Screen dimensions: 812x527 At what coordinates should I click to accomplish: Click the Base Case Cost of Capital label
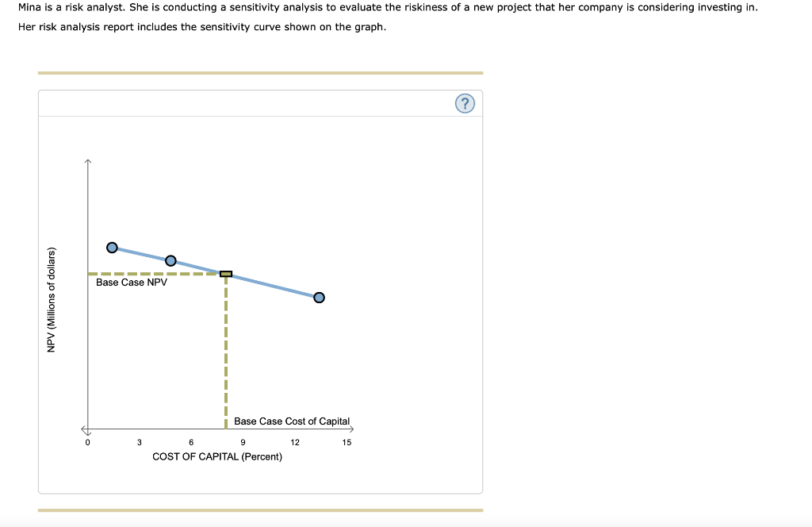[x=290, y=421]
